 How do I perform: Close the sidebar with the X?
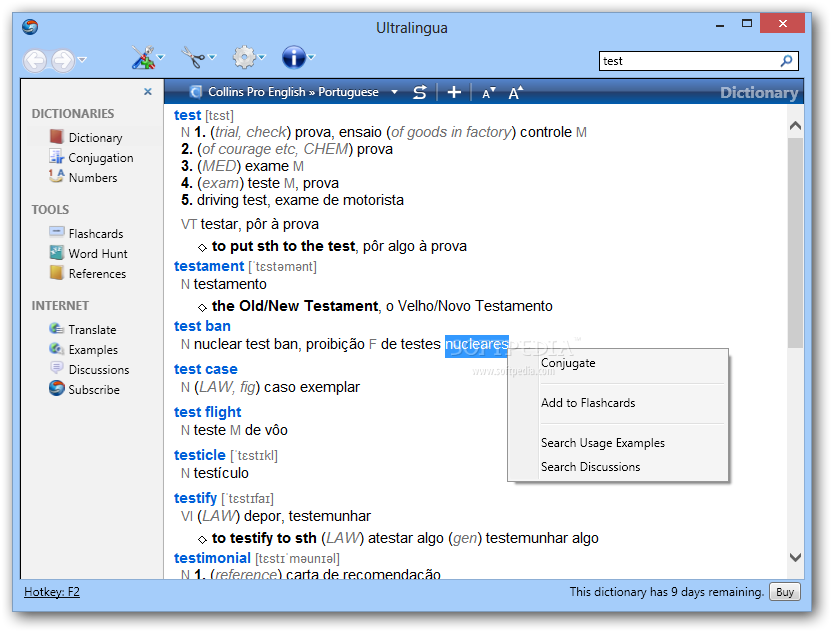pos(148,92)
